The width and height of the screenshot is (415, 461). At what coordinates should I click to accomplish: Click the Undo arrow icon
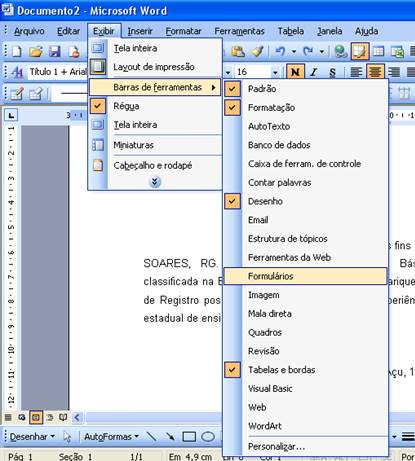click(281, 52)
